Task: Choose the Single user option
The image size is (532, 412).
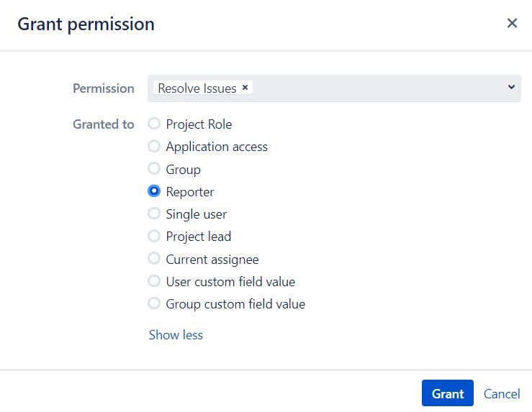Action: pyautogui.click(x=154, y=214)
